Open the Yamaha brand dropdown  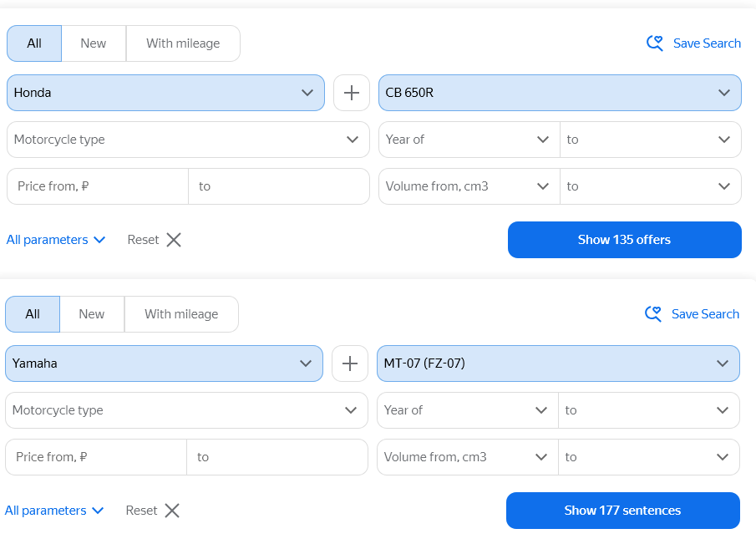tap(164, 364)
